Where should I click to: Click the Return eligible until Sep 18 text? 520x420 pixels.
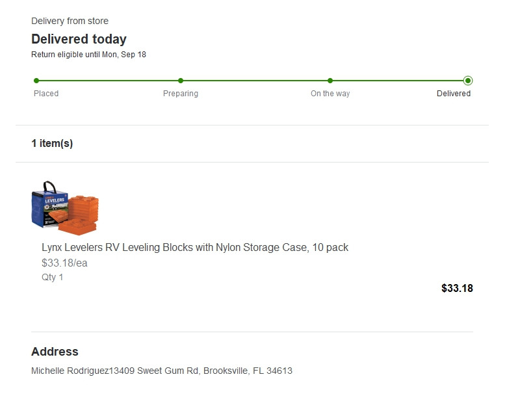coord(88,55)
